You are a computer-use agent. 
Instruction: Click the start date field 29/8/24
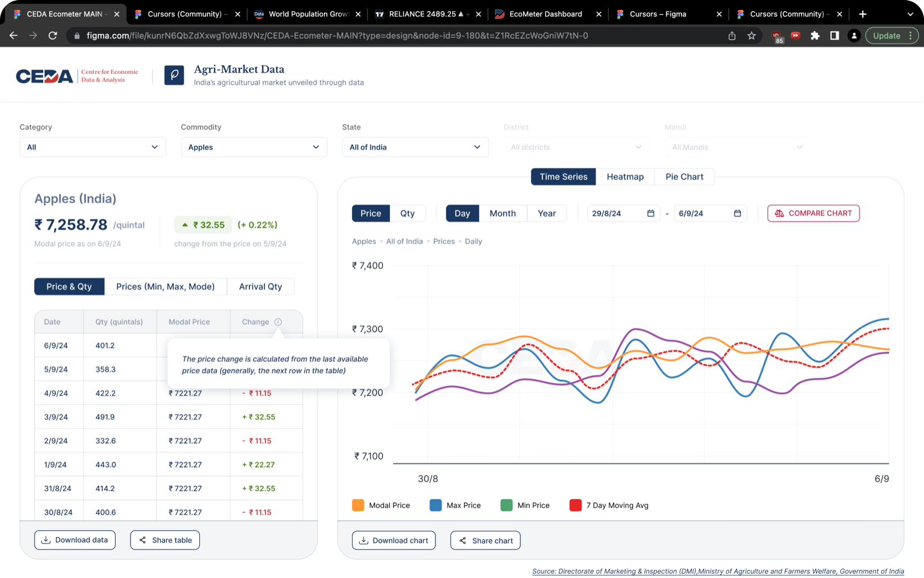623,213
